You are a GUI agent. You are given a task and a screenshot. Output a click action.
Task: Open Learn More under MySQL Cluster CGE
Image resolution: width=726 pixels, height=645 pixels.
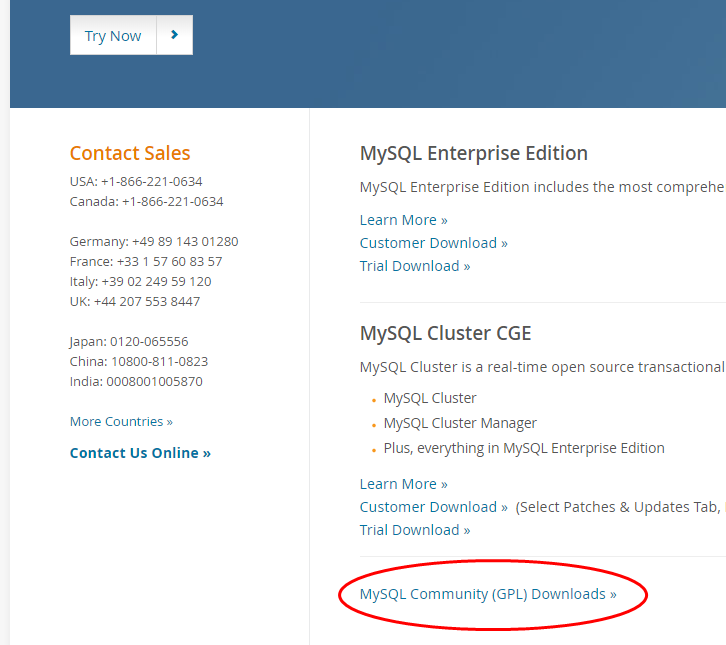pos(404,484)
